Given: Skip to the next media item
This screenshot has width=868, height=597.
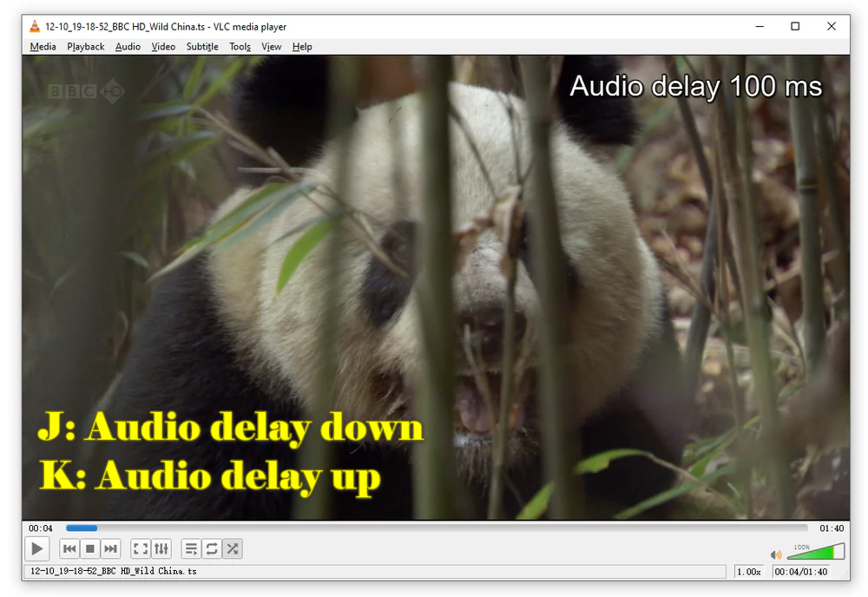Looking at the screenshot, I should pos(110,548).
